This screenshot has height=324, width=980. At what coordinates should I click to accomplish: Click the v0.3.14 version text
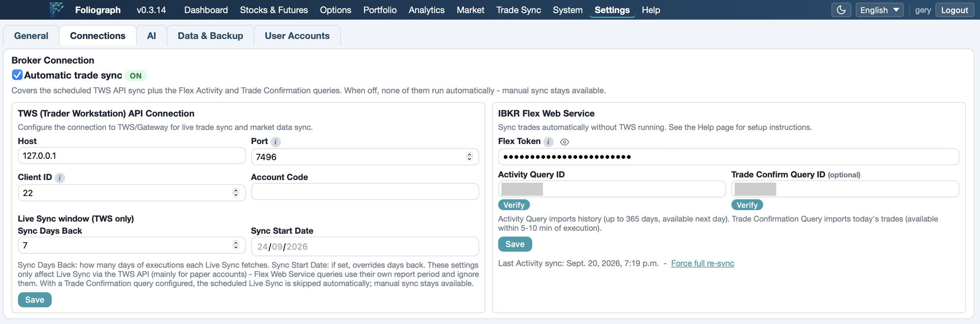pos(151,10)
